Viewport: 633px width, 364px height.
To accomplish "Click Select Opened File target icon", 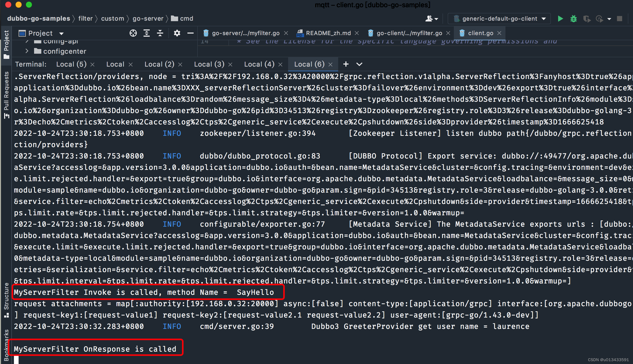I will tap(133, 33).
